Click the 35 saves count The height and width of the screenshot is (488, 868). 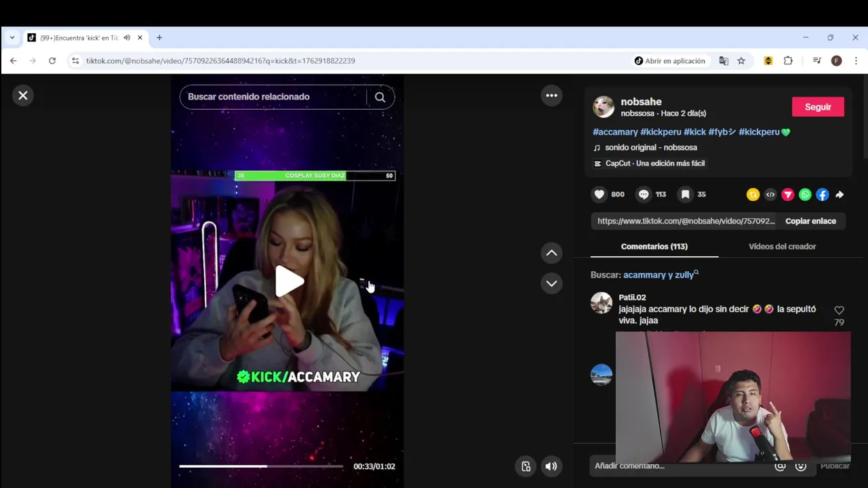tap(702, 195)
